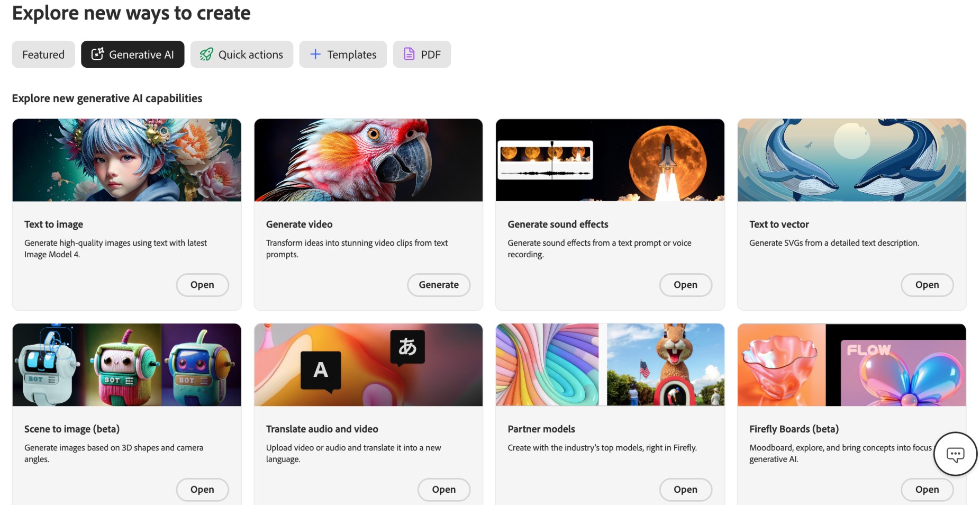Image resolution: width=980 pixels, height=505 pixels.
Task: Open Firefly Boards beta
Action: tap(927, 490)
